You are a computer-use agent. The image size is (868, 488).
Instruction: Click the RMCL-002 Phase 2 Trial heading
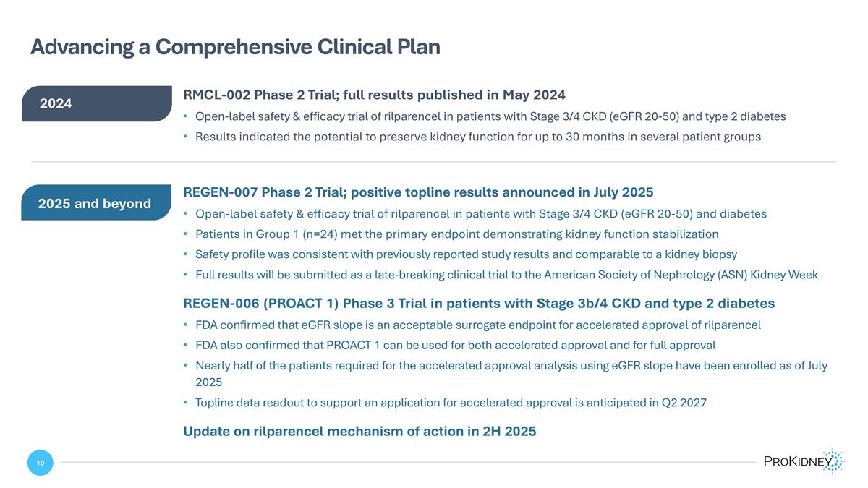pyautogui.click(x=374, y=95)
